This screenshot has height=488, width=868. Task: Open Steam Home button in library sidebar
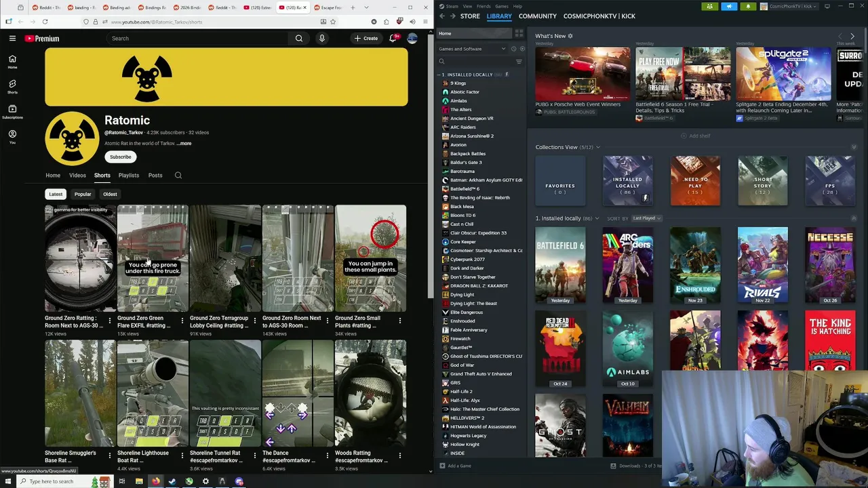point(473,33)
